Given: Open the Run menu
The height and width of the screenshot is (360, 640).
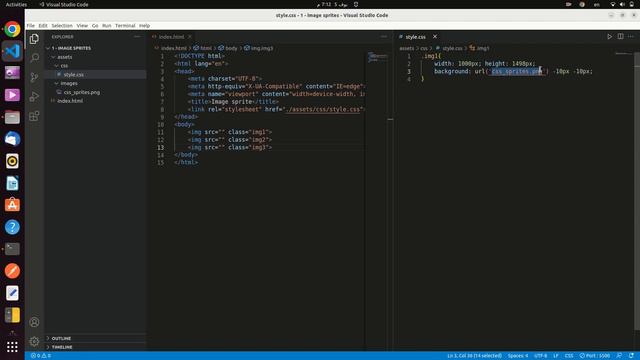Looking at the screenshot, I should click(x=107, y=26).
